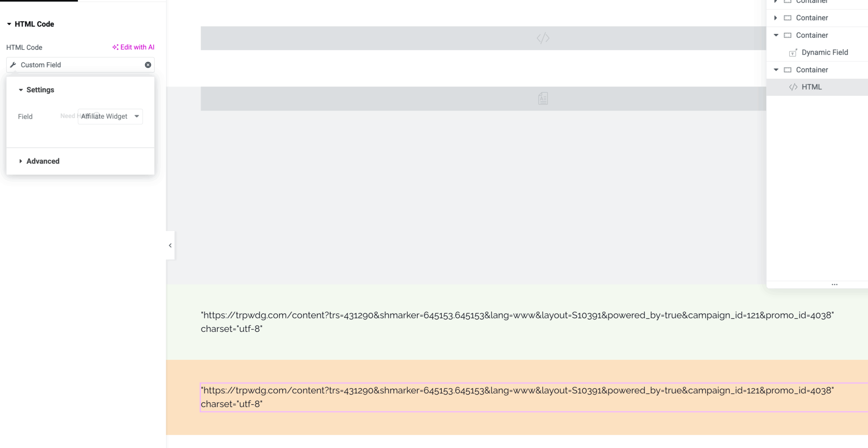Open the Field dropdown showing Affiliate Widget

pos(110,116)
